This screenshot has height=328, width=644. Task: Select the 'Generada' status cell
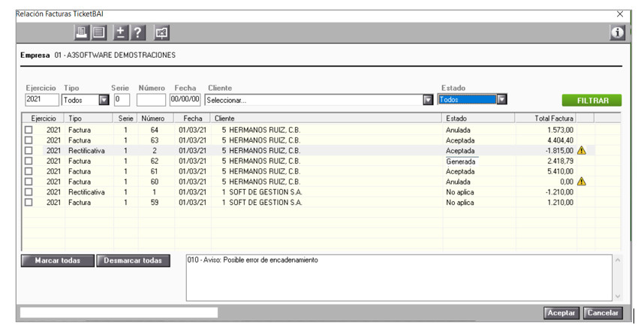[461, 161]
